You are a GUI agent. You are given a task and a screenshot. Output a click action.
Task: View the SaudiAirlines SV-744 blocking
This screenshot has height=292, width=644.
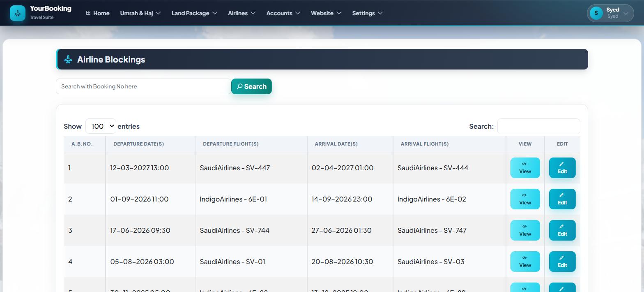(x=525, y=230)
